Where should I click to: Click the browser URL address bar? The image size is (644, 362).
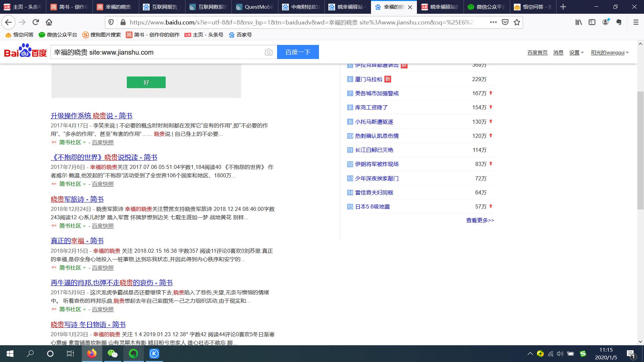click(302, 22)
